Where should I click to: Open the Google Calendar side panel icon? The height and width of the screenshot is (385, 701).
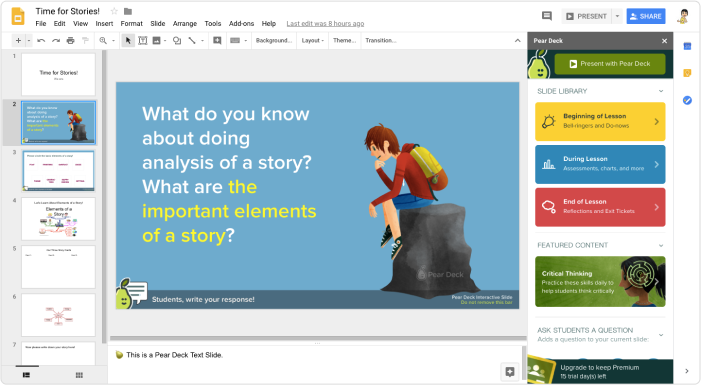(687, 47)
